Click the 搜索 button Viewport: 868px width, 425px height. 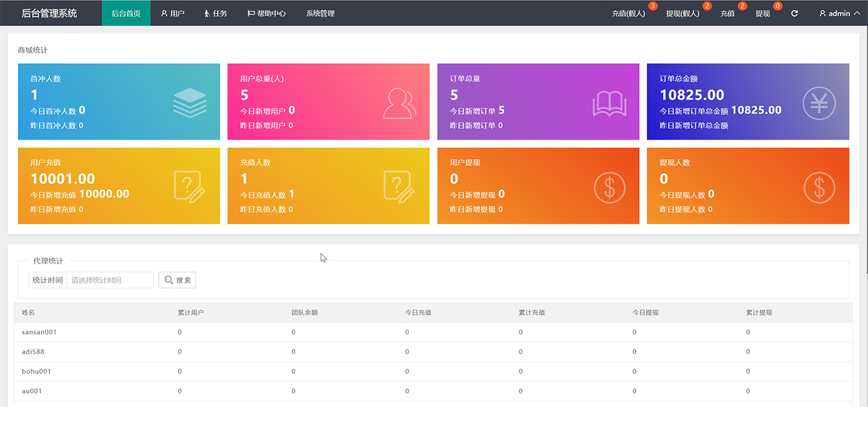[x=177, y=280]
